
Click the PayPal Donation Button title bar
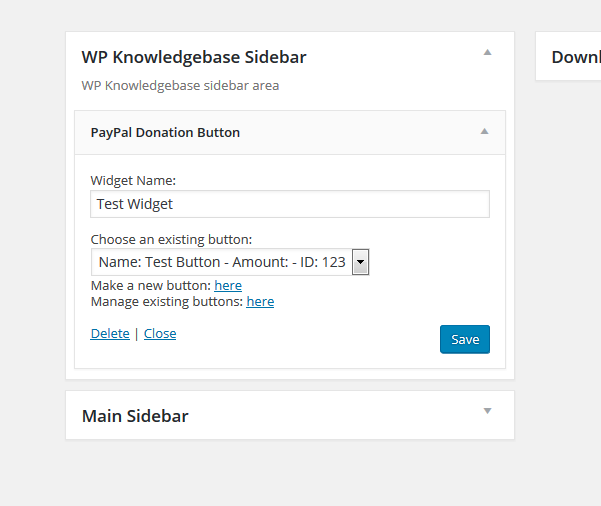pyautogui.click(x=165, y=132)
